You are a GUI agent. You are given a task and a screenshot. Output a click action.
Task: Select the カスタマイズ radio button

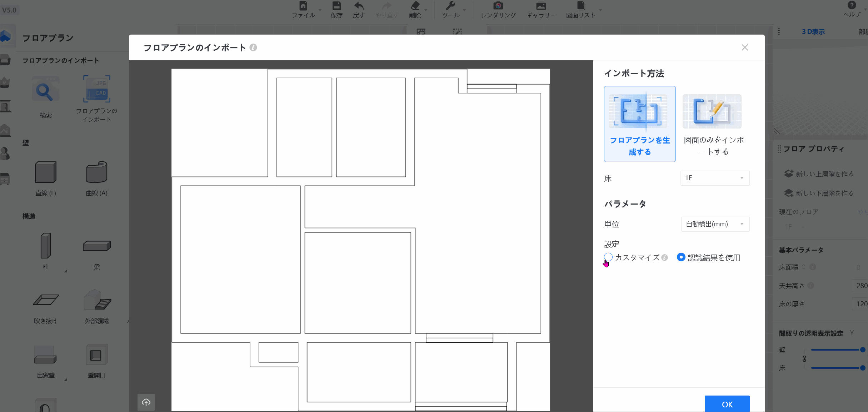(x=608, y=257)
